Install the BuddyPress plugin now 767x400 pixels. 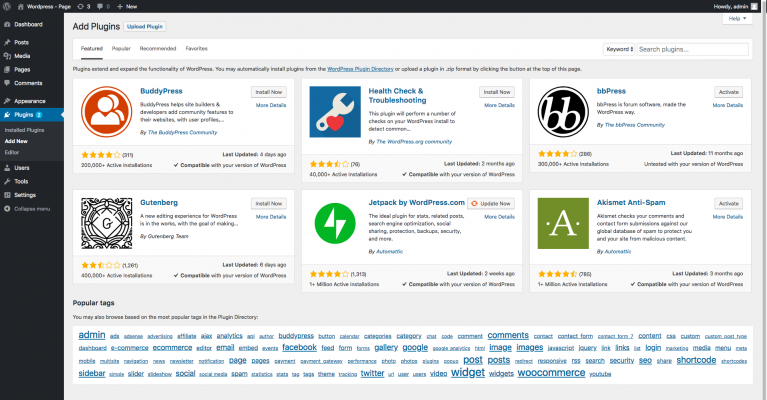point(269,92)
